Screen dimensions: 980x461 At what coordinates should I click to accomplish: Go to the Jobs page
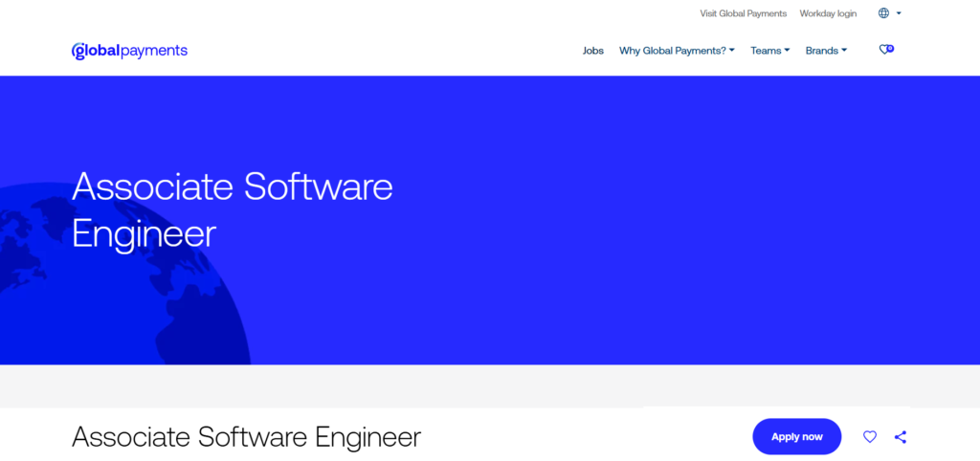(593, 51)
